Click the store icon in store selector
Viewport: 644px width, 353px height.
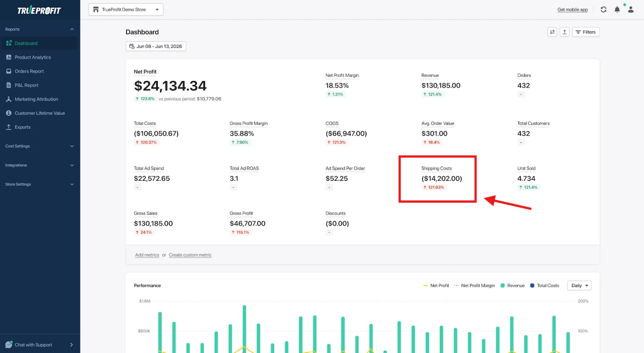96,10
